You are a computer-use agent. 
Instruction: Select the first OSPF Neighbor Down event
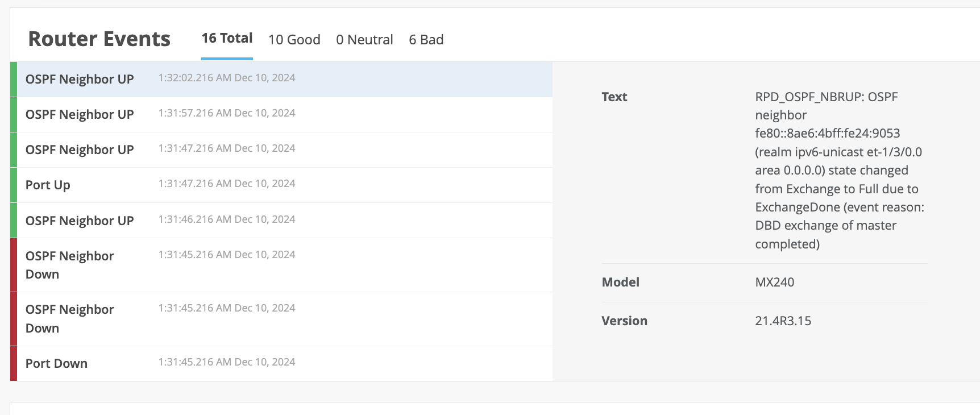[284, 265]
